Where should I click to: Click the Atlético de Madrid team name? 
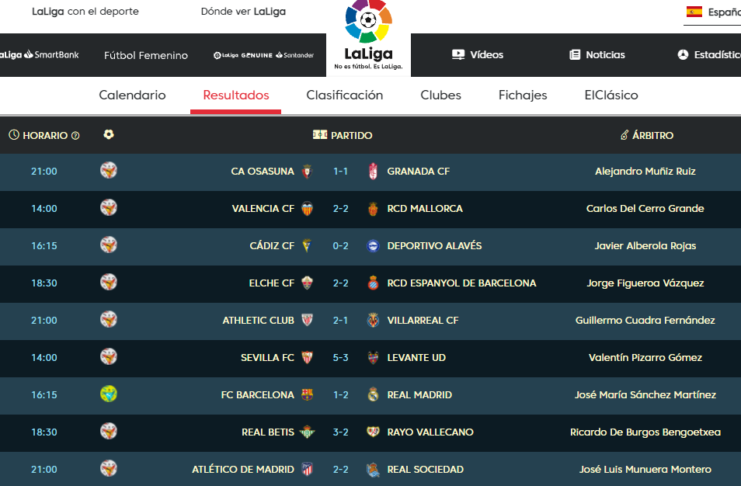(x=243, y=470)
